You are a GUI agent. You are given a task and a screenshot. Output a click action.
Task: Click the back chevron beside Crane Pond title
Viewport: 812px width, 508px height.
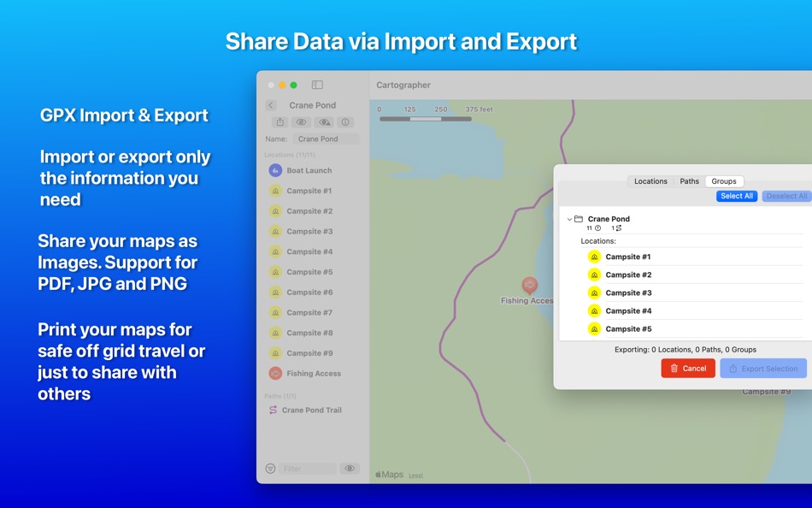pyautogui.click(x=271, y=105)
